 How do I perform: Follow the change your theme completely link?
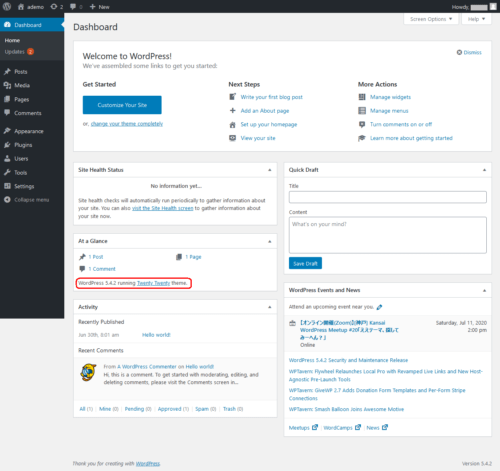(x=127, y=124)
